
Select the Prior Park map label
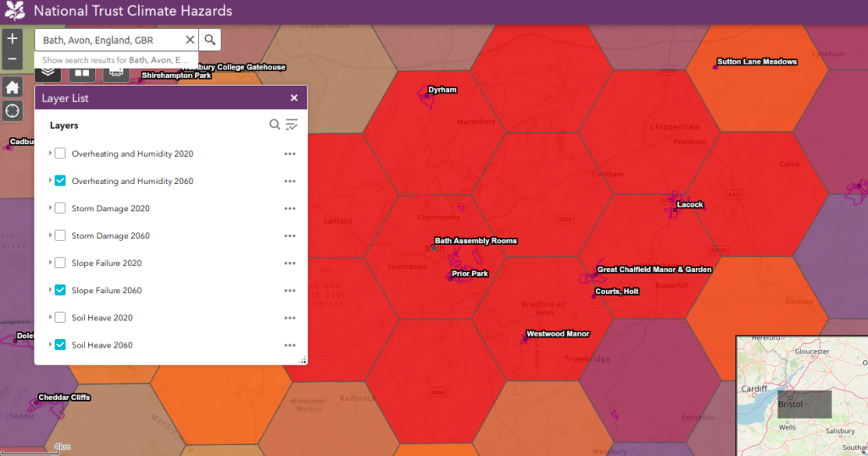(x=470, y=274)
